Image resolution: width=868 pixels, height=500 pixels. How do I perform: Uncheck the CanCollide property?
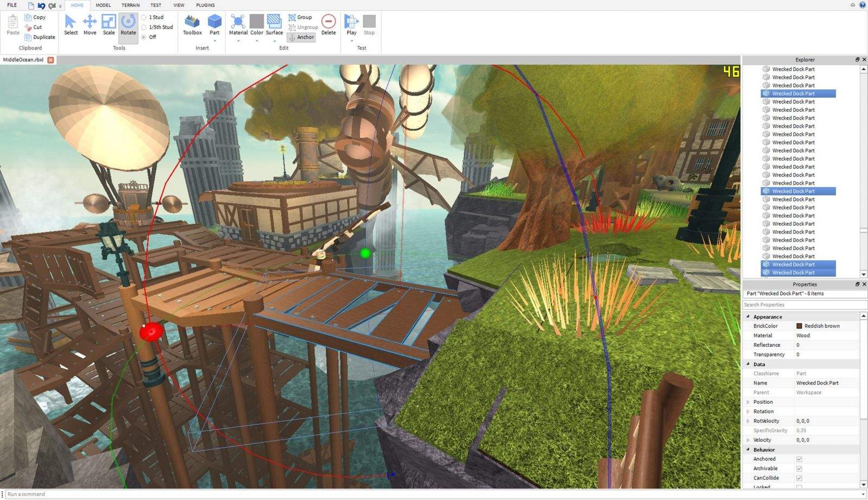pos(799,478)
